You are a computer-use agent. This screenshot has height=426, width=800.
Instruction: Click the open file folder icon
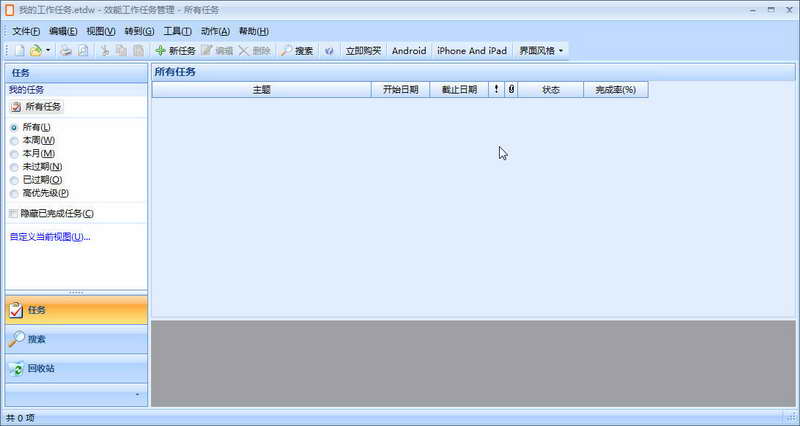pyautogui.click(x=36, y=51)
